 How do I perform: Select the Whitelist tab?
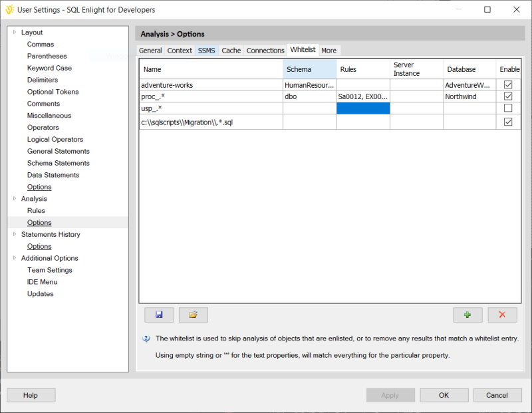303,49
